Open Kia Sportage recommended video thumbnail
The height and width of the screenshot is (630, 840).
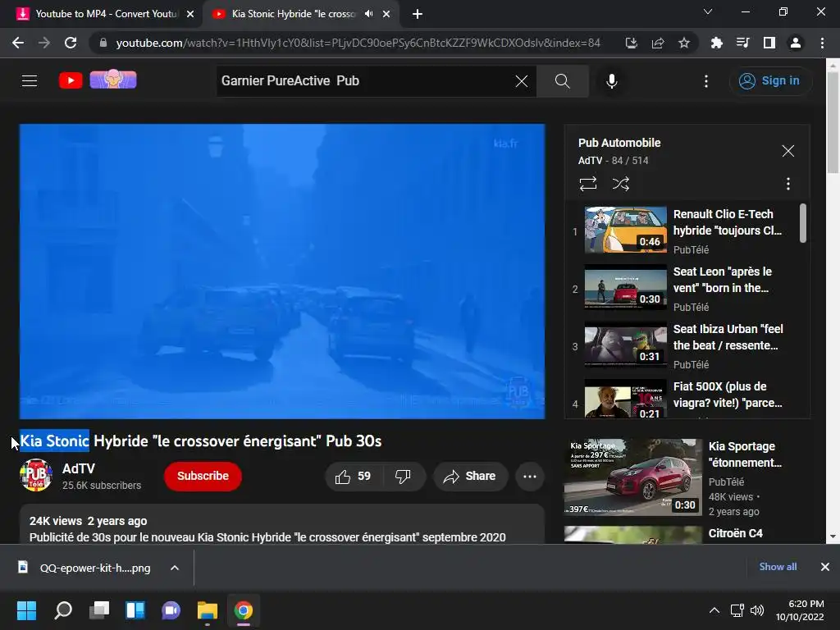632,477
